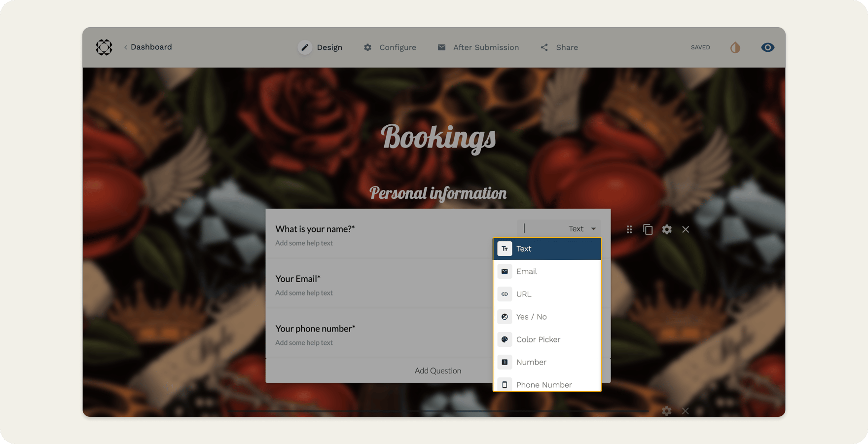
Task: Go back to the Dashboard
Action: 148,47
